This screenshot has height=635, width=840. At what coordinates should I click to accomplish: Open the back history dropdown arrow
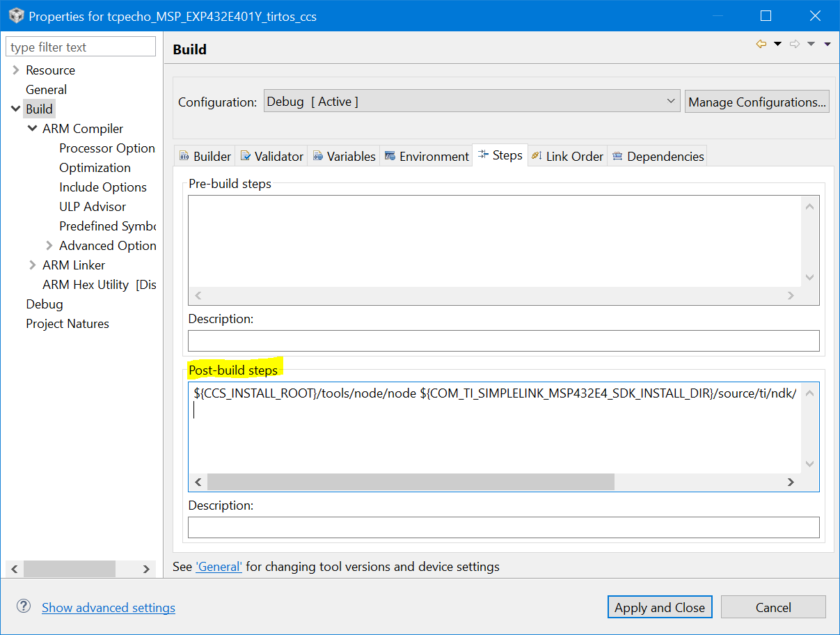[x=778, y=45]
